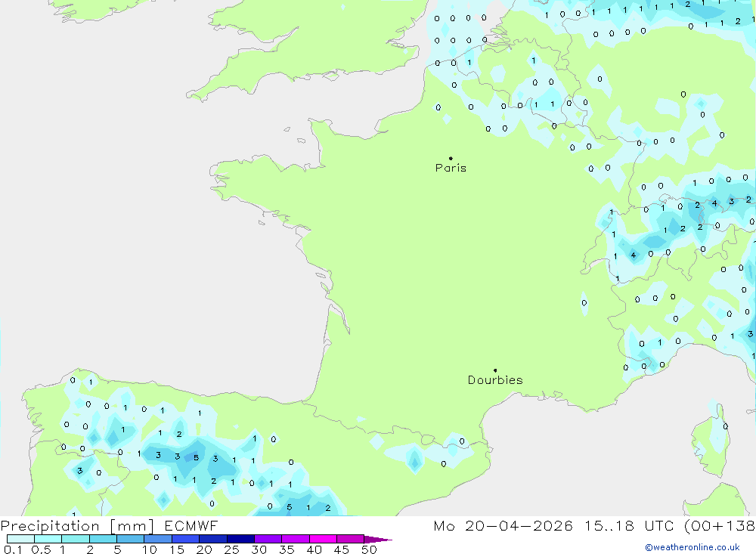
Task: Click the legend value '25'
Action: (x=232, y=549)
